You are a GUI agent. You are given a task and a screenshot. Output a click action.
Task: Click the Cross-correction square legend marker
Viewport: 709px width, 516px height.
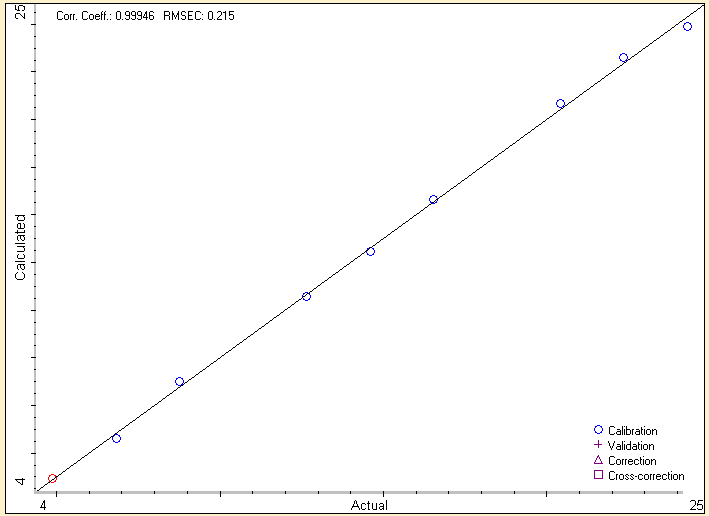coord(598,475)
